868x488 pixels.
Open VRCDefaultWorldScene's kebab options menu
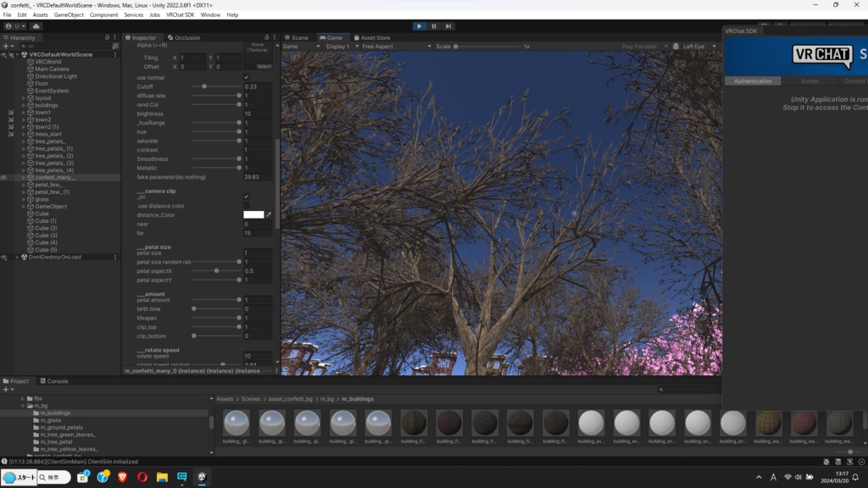pos(115,55)
